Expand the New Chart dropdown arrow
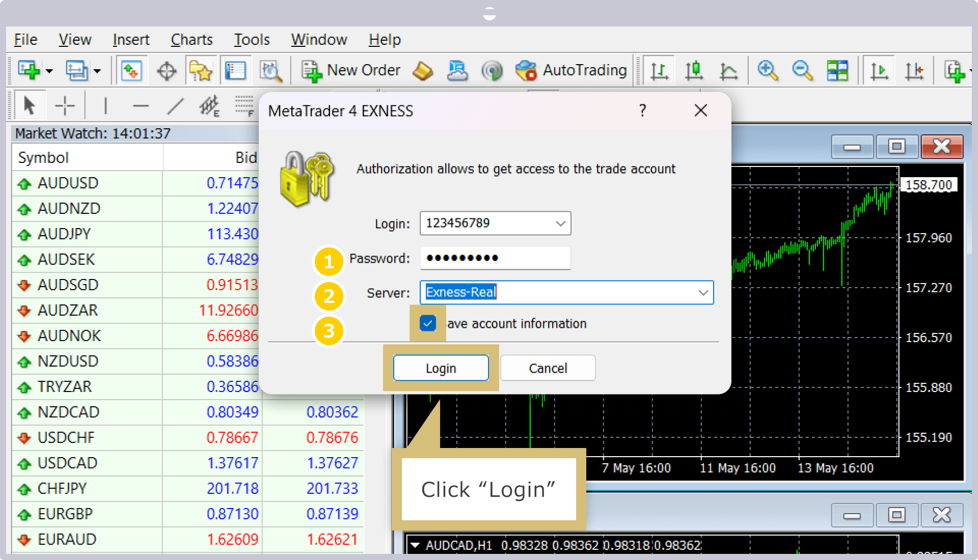Image resolution: width=978 pixels, height=560 pixels. tap(49, 71)
